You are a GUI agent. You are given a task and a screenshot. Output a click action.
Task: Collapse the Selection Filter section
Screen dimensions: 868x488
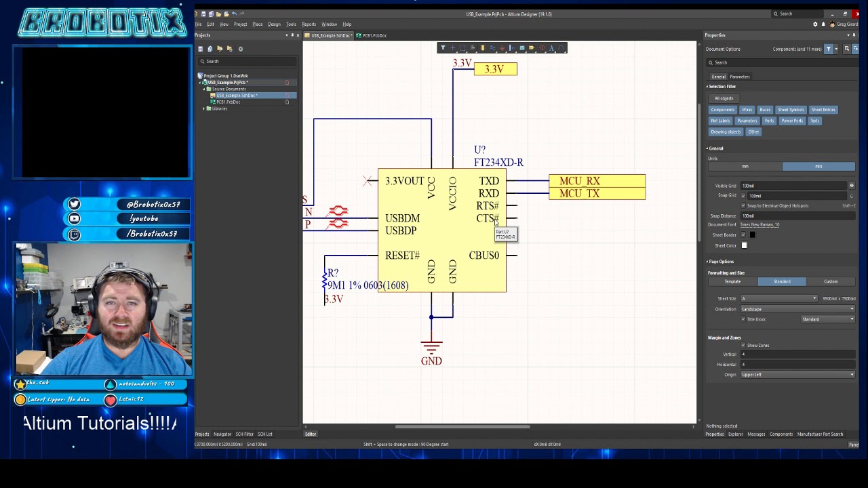(707, 87)
